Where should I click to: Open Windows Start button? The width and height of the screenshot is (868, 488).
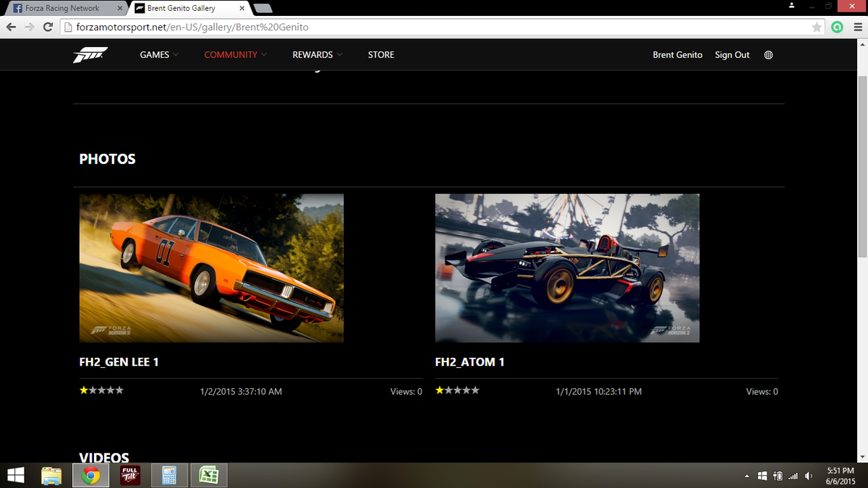tap(15, 475)
